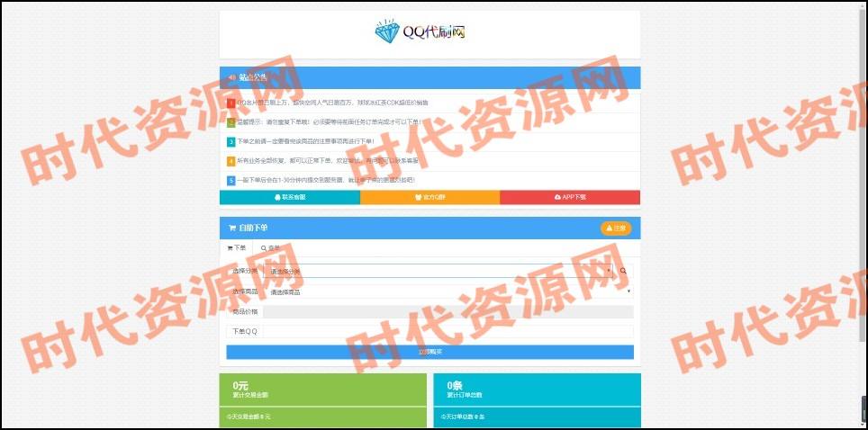Viewport: 868px width, 430px height.
Task: Switch to the 下单 tab
Action: click(x=237, y=248)
